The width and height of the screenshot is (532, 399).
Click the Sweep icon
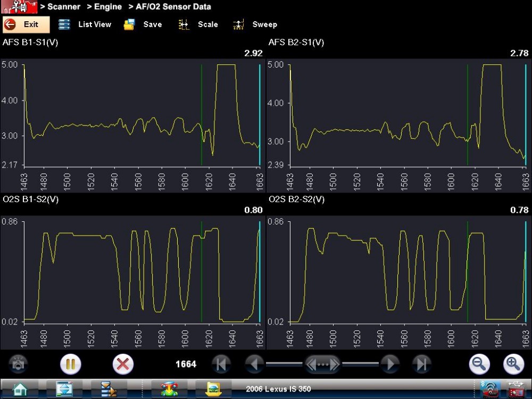238,24
